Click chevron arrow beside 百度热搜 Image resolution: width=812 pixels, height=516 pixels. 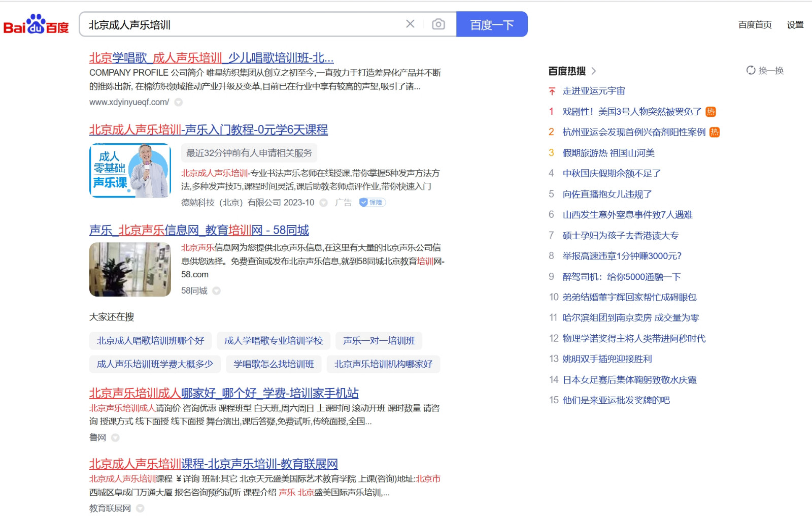click(x=594, y=71)
